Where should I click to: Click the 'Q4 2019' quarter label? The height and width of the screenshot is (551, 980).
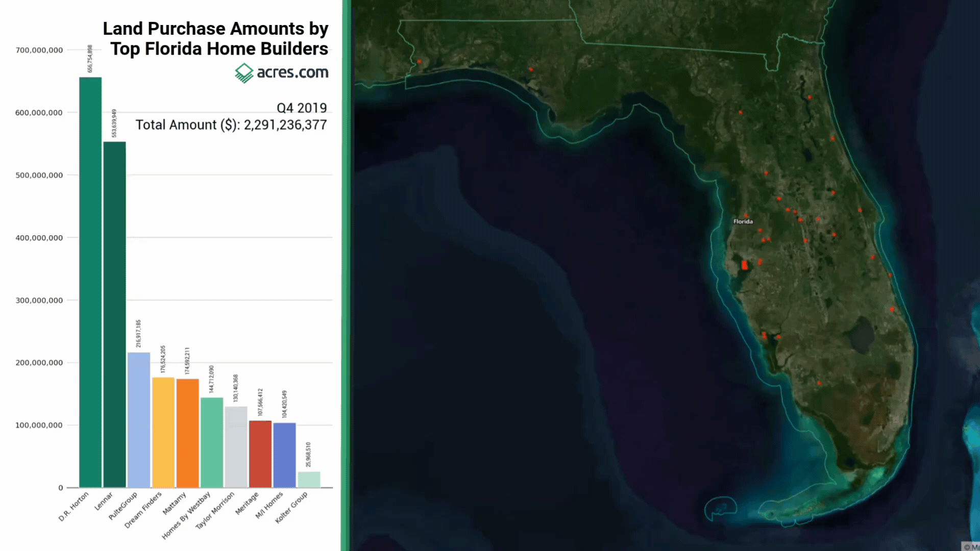click(302, 108)
